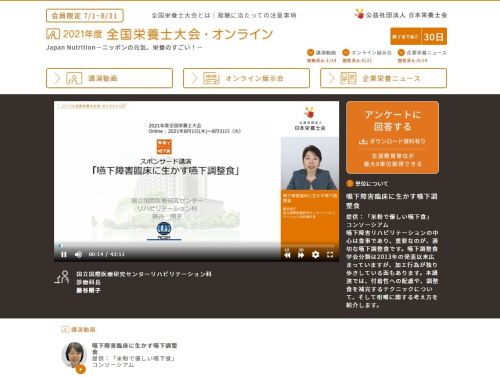This screenshot has height=377, width=500.
Task: Select the lecture thumbnail with play badge
Action: (74, 356)
